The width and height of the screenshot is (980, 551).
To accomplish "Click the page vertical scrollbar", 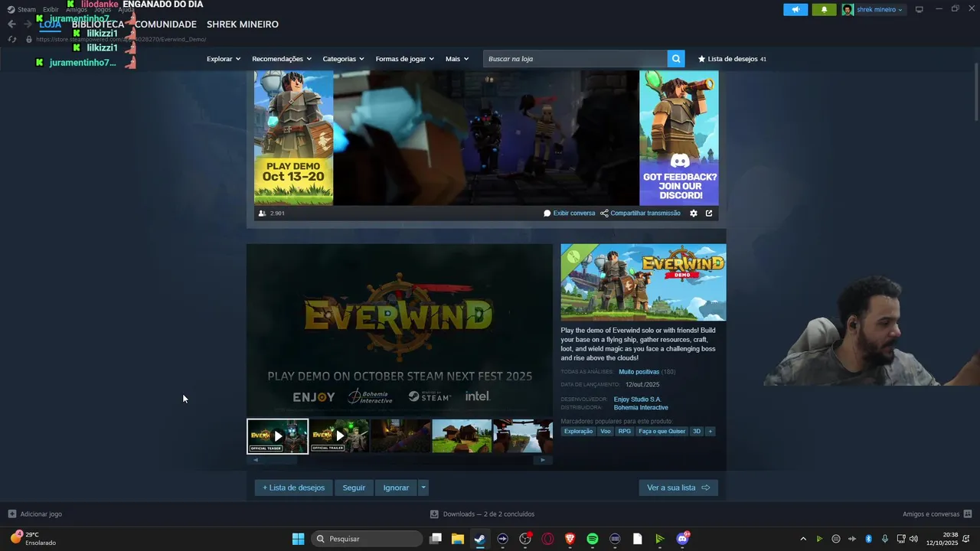I will pos(975,92).
